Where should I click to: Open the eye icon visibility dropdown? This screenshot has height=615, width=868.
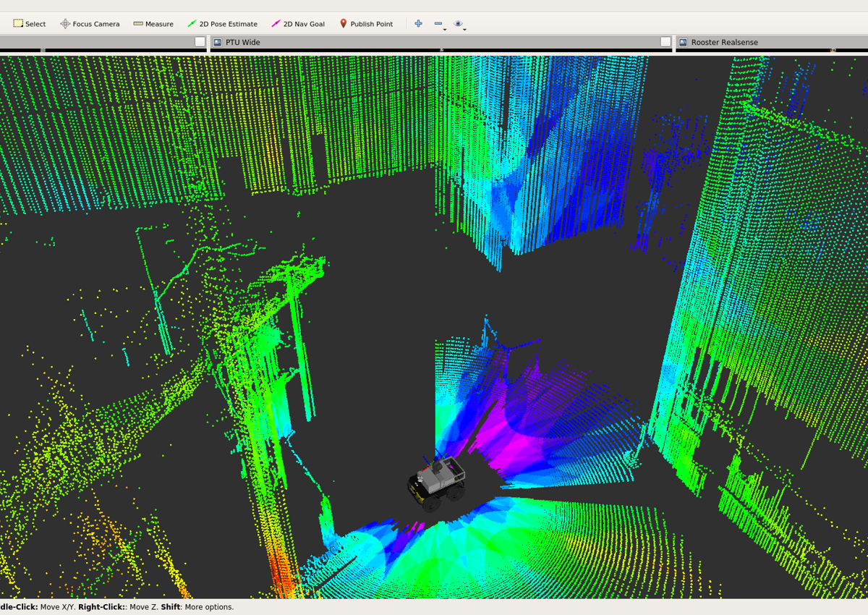(459, 25)
